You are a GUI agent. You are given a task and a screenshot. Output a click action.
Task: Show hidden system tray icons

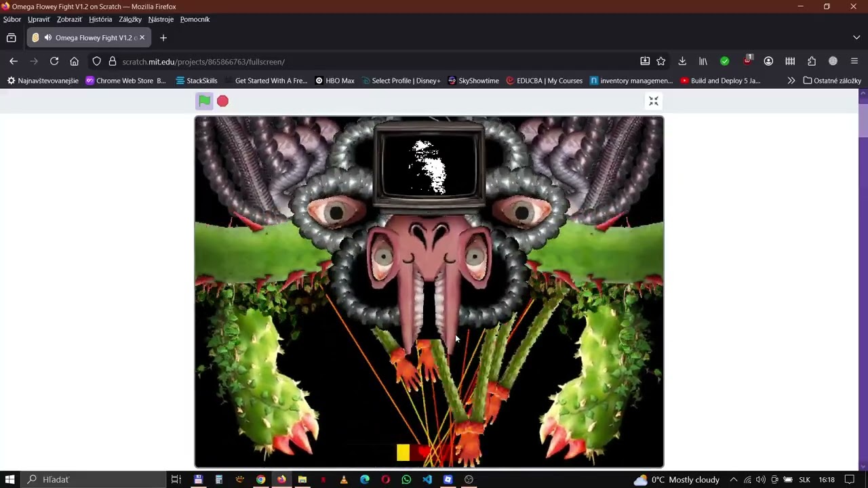click(734, 479)
